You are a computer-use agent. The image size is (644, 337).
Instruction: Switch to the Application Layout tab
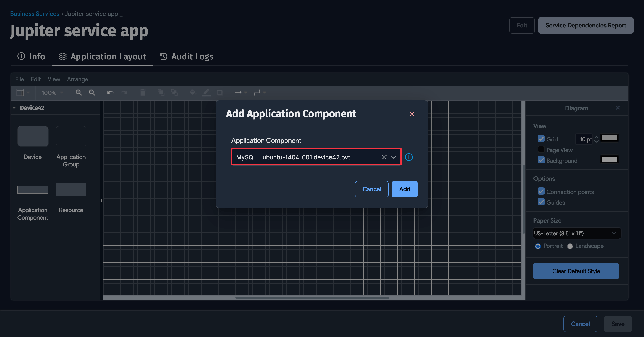coord(102,56)
